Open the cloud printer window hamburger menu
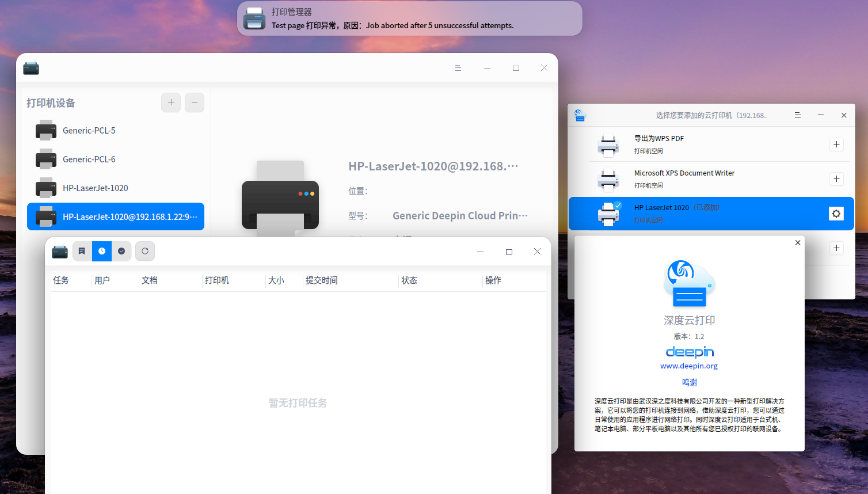 [x=798, y=115]
